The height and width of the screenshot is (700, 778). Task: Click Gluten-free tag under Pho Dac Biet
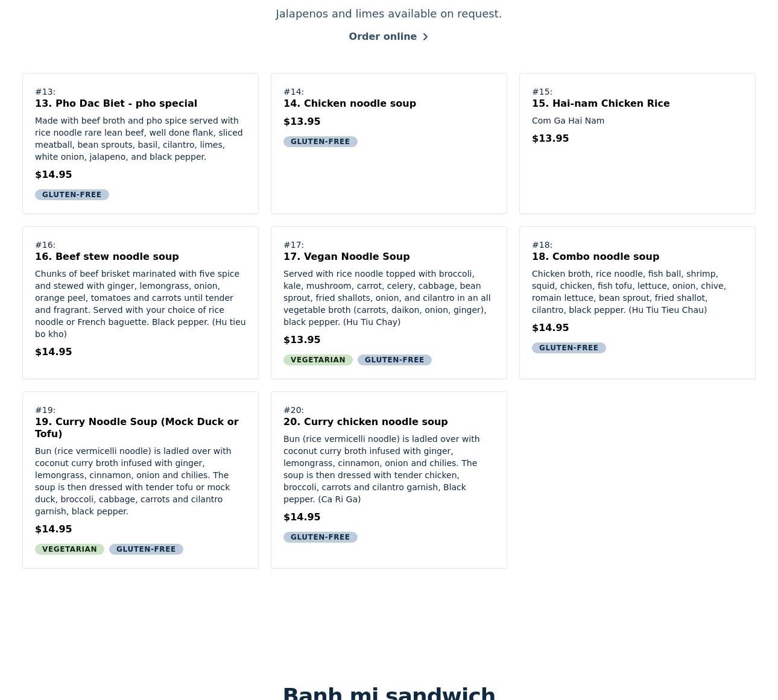72,195
